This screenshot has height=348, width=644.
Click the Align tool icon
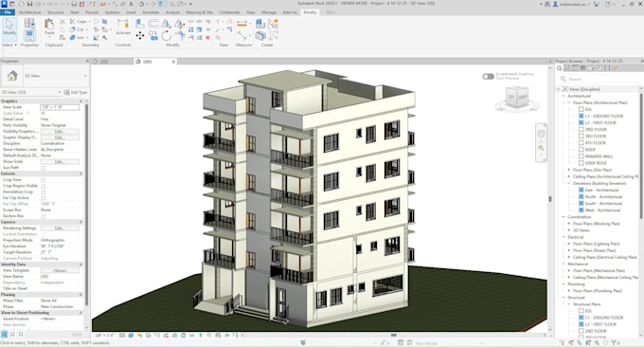140,24
